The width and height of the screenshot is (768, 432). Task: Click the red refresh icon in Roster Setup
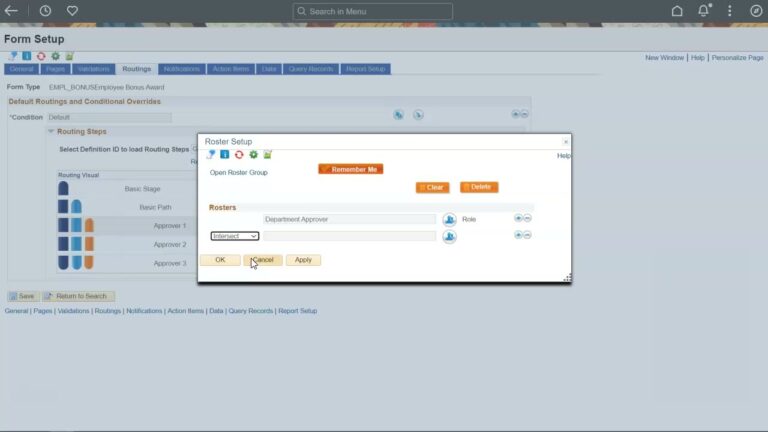tap(239, 155)
